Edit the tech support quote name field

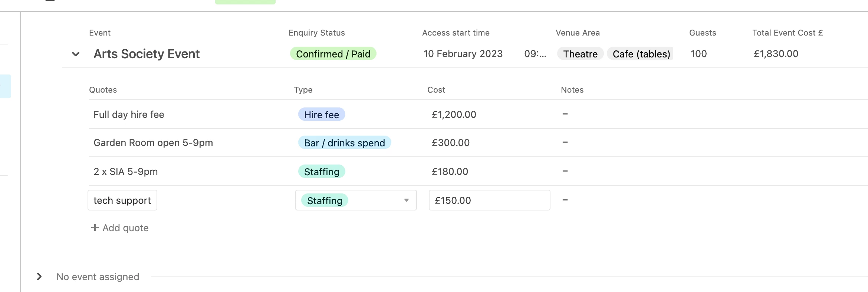[122, 200]
